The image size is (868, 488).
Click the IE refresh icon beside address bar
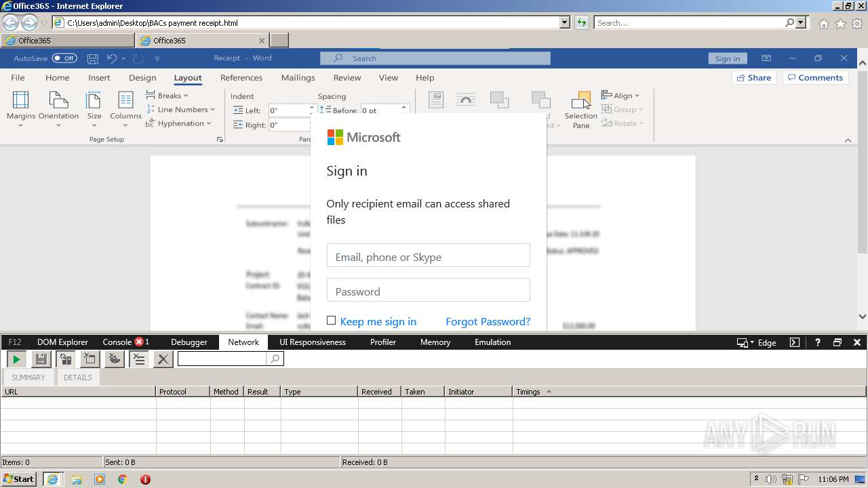(581, 22)
